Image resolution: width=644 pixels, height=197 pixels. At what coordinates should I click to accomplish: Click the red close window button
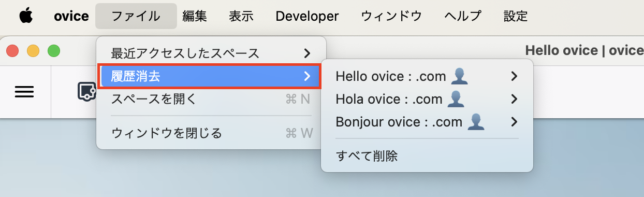click(x=12, y=51)
